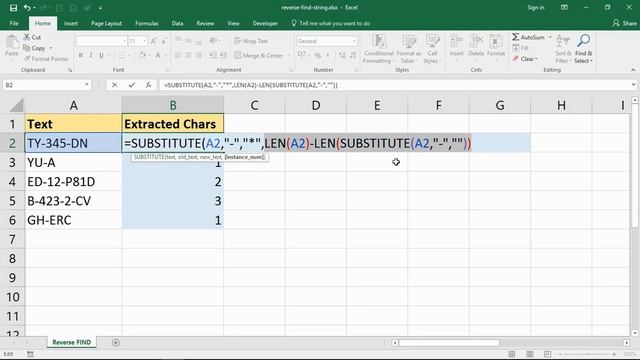Select column C header

pos(254,105)
